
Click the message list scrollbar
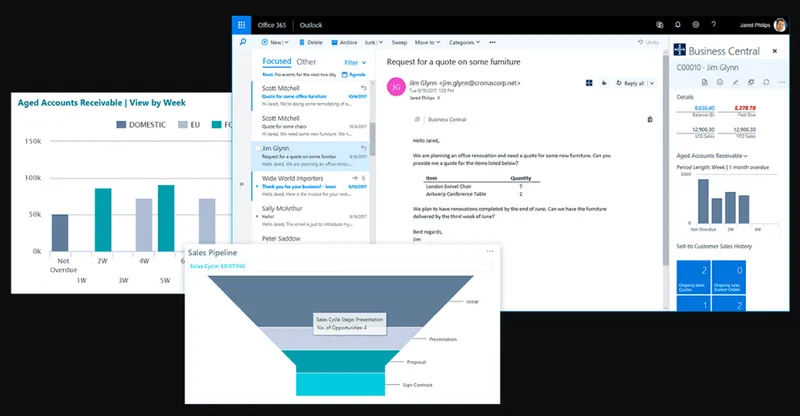pos(372,139)
